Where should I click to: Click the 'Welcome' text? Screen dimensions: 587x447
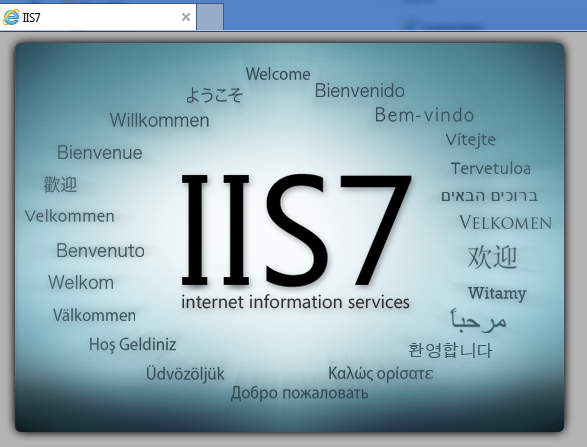(x=278, y=74)
